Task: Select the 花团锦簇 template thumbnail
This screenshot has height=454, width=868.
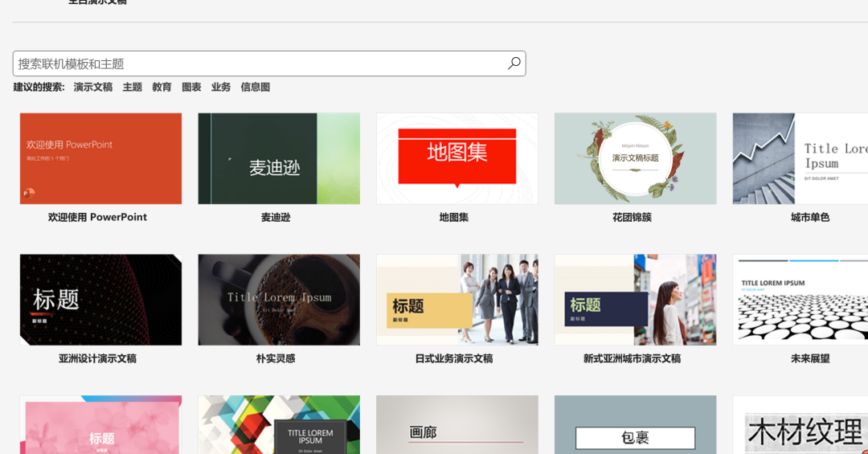Action: [x=636, y=158]
